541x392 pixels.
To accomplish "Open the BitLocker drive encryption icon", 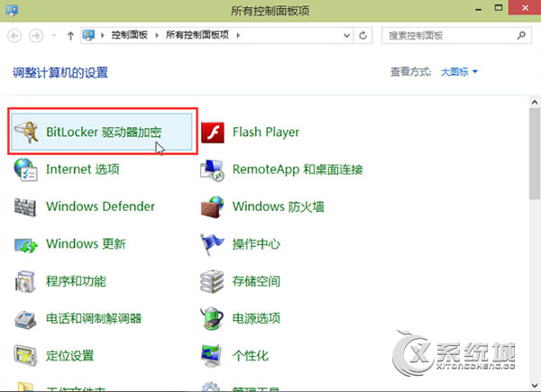I will tap(26, 132).
